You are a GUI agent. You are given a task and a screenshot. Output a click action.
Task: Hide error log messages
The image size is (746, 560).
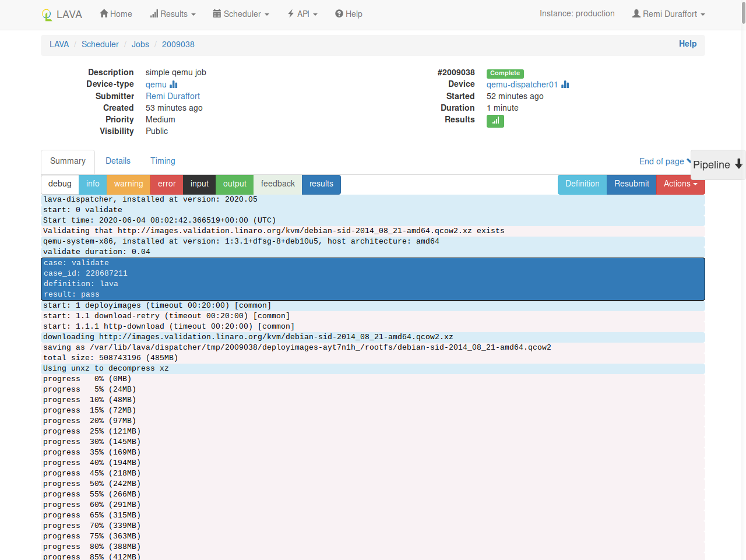point(167,184)
